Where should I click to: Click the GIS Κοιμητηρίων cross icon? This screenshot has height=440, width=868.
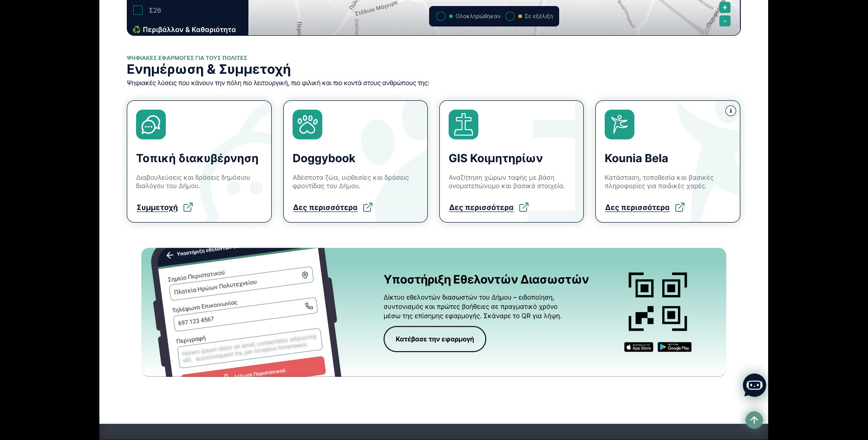pos(463,125)
